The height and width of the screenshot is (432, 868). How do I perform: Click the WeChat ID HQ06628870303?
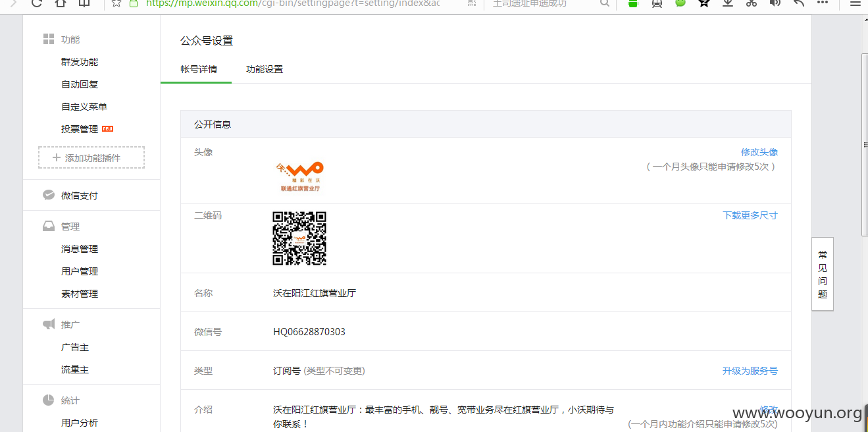click(x=309, y=332)
